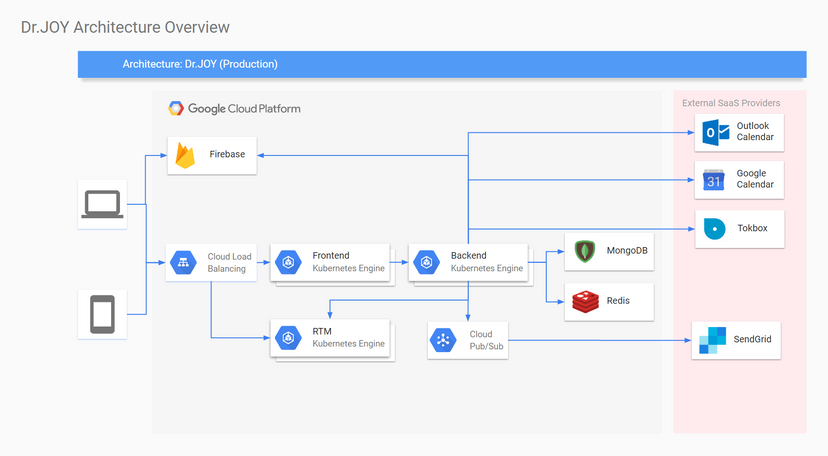This screenshot has width=828, height=456.
Task: Select the Outlook Calendar icon
Action: point(714,132)
